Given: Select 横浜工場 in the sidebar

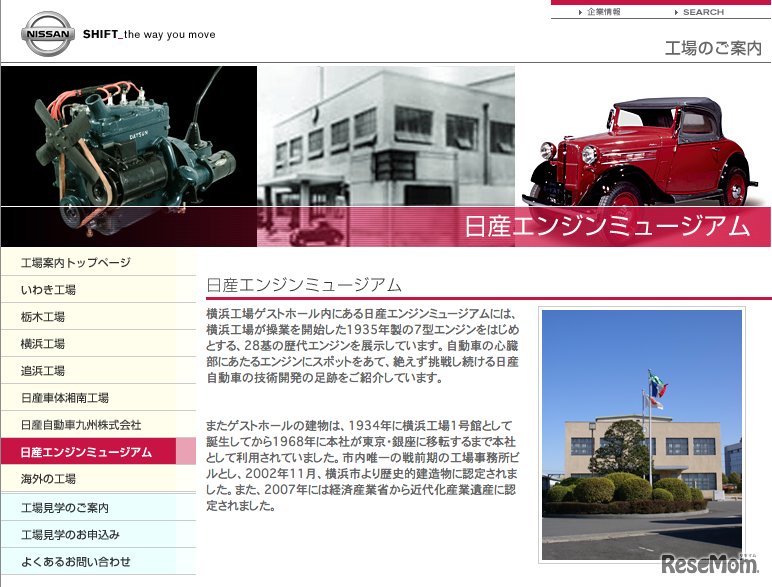Looking at the screenshot, I should (x=98, y=344).
